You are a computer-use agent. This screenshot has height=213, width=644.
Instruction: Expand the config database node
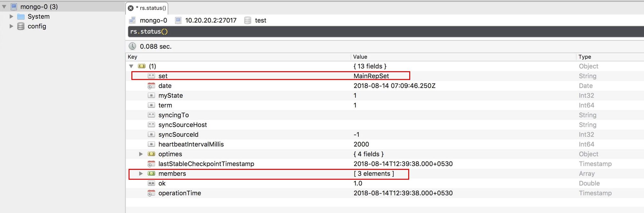(11, 26)
